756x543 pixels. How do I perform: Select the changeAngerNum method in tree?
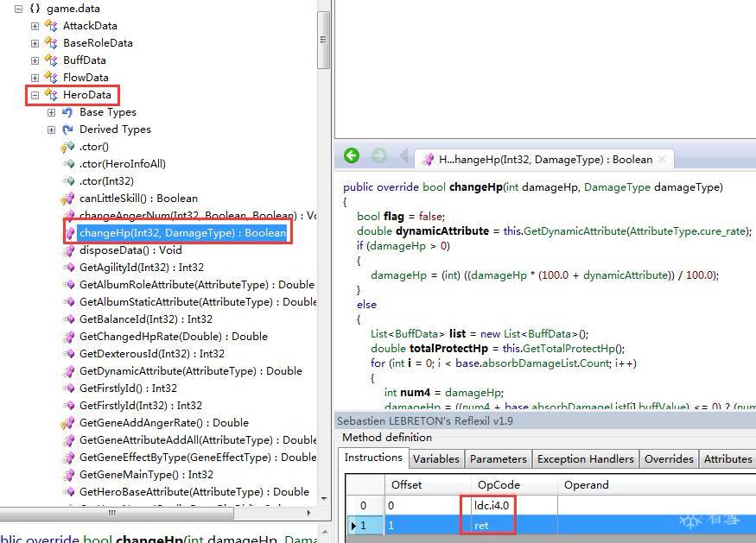[198, 215]
